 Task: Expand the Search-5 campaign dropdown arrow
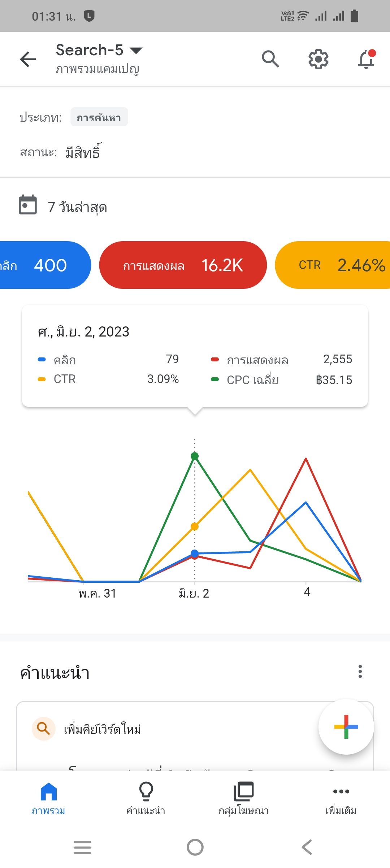(136, 51)
